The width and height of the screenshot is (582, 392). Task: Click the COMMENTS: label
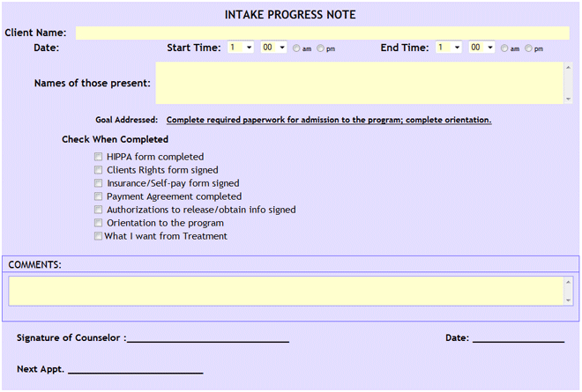(35, 265)
